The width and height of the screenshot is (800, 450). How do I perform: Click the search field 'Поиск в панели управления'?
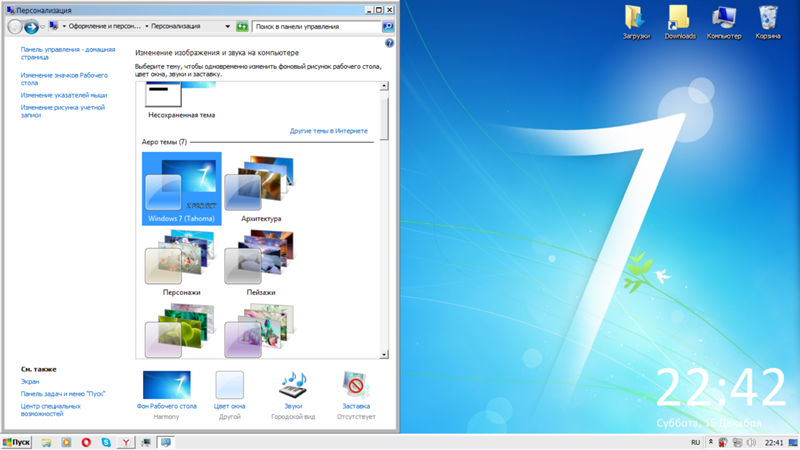coord(316,27)
